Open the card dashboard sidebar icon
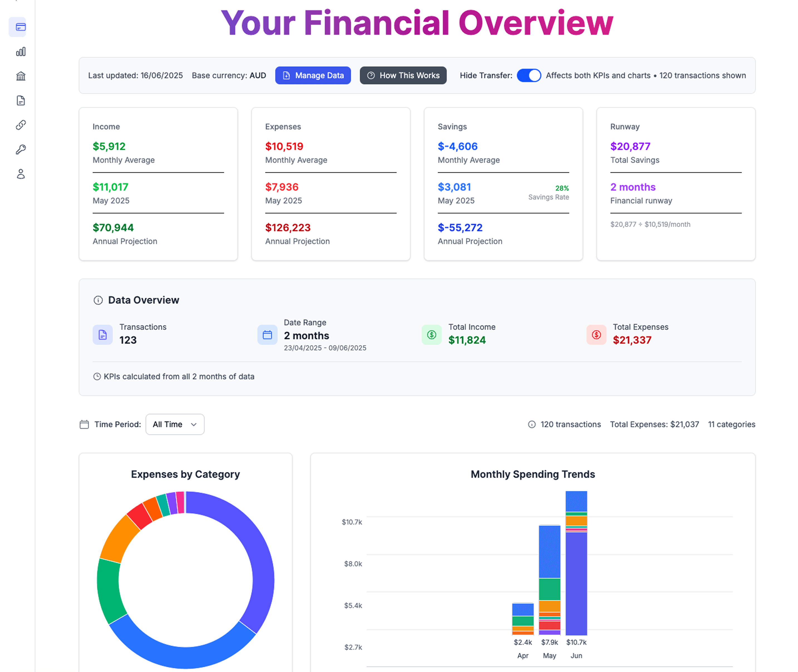The height and width of the screenshot is (672, 798). (x=21, y=27)
